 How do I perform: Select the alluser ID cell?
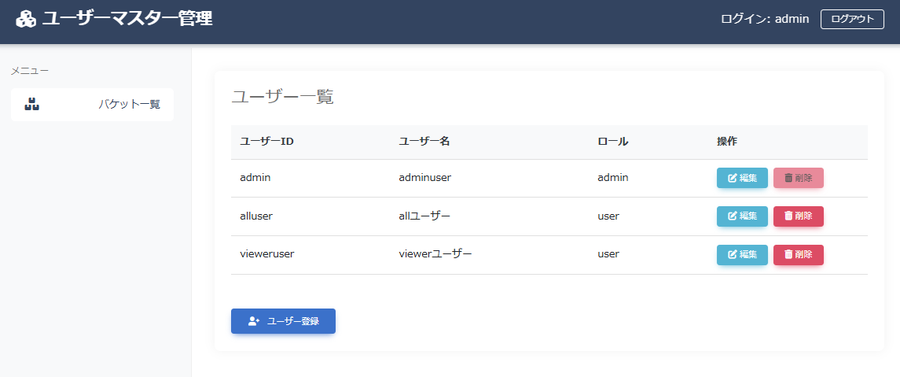tap(256, 216)
